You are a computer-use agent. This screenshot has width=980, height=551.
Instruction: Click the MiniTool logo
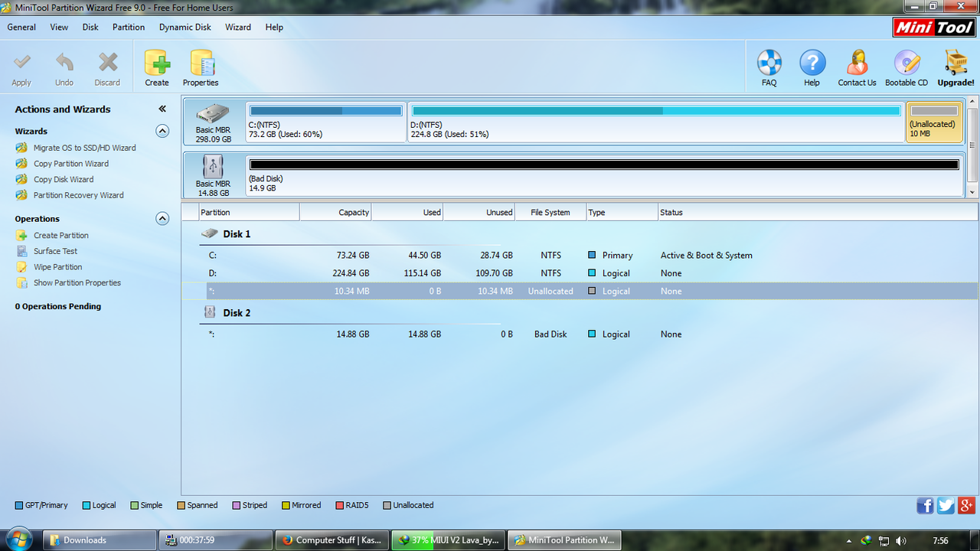click(x=934, y=28)
